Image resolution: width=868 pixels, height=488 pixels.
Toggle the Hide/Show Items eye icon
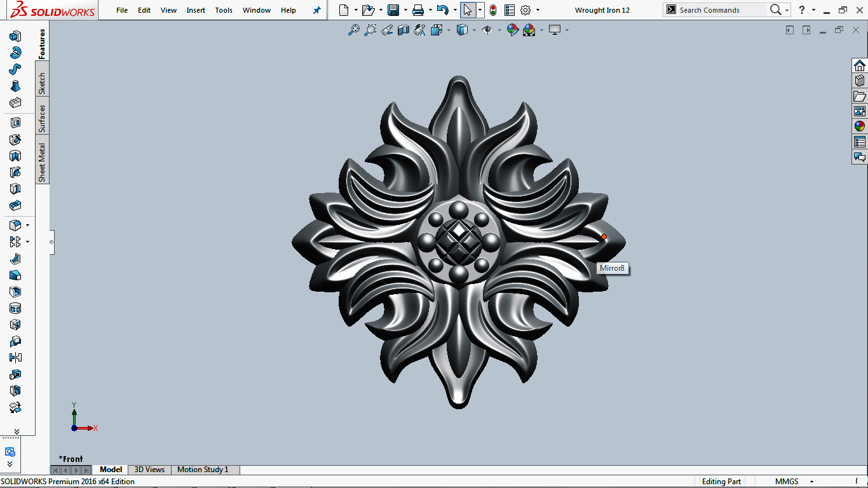click(x=487, y=30)
